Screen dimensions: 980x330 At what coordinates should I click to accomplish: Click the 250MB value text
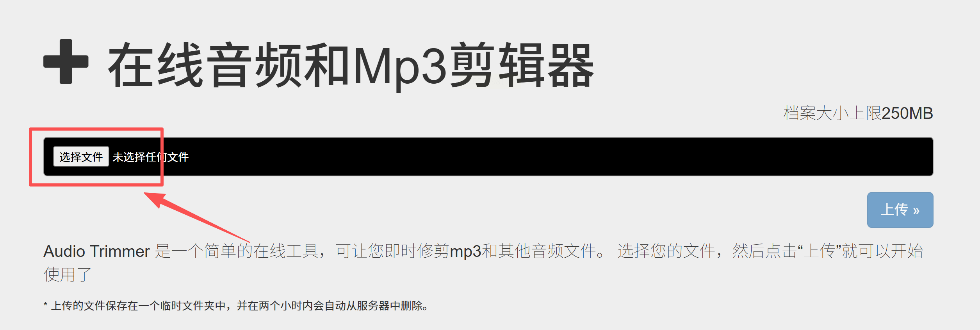pyautogui.click(x=907, y=113)
